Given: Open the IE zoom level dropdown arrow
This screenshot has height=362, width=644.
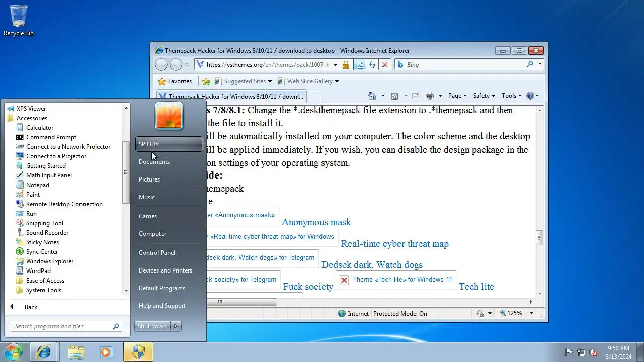Looking at the screenshot, I should click(531, 313).
